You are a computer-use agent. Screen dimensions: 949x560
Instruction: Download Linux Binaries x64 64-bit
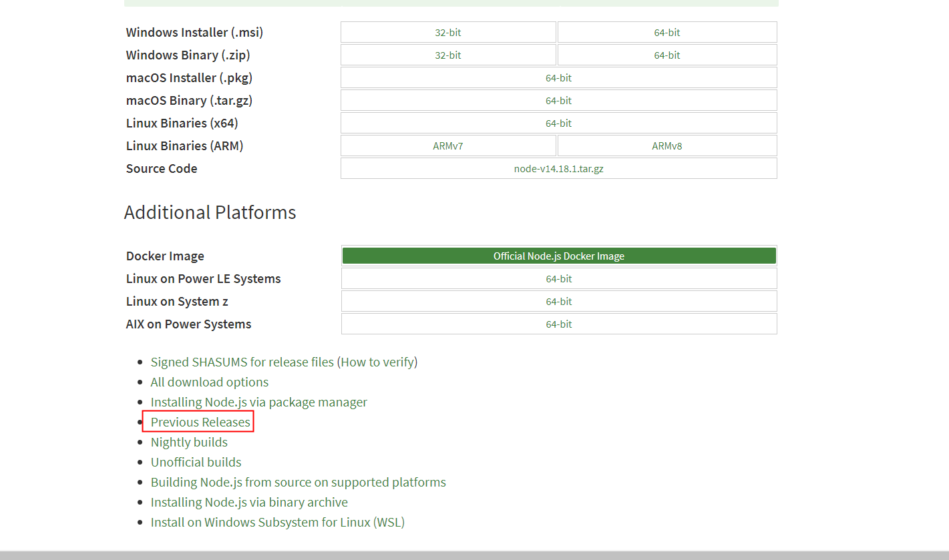(x=559, y=123)
